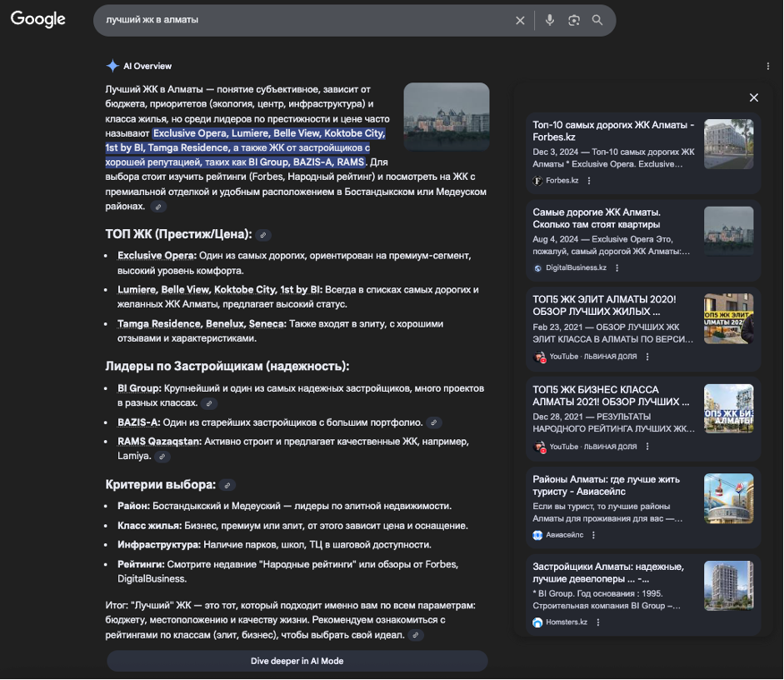Click link icon next to Критерии выбора

(227, 485)
